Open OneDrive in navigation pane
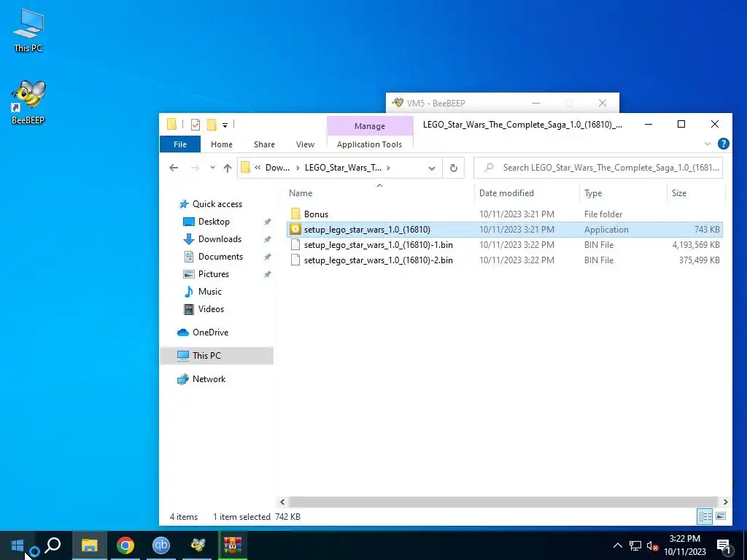This screenshot has width=747, height=560. (210, 332)
